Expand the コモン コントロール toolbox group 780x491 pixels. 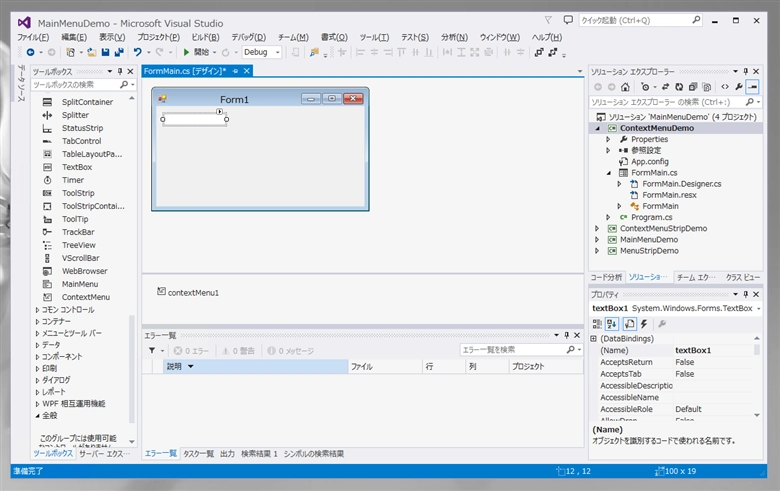pyautogui.click(x=37, y=309)
